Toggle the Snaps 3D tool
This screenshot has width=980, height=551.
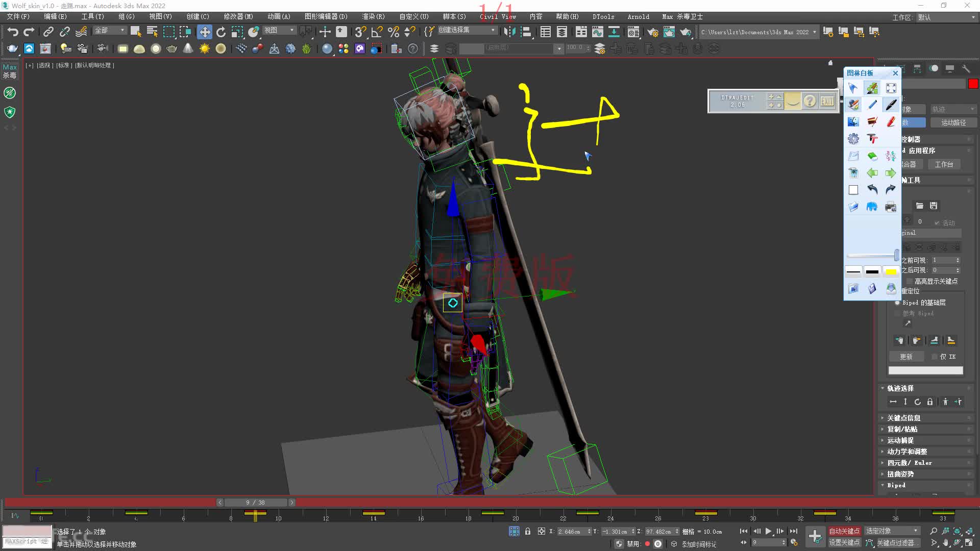360,32
